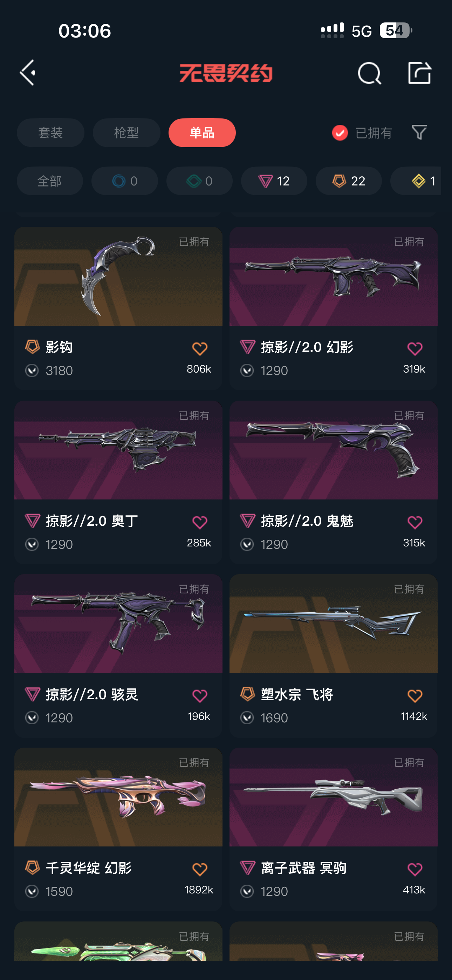
Task: Select the 全部 rarity filter chip
Action: (x=50, y=181)
